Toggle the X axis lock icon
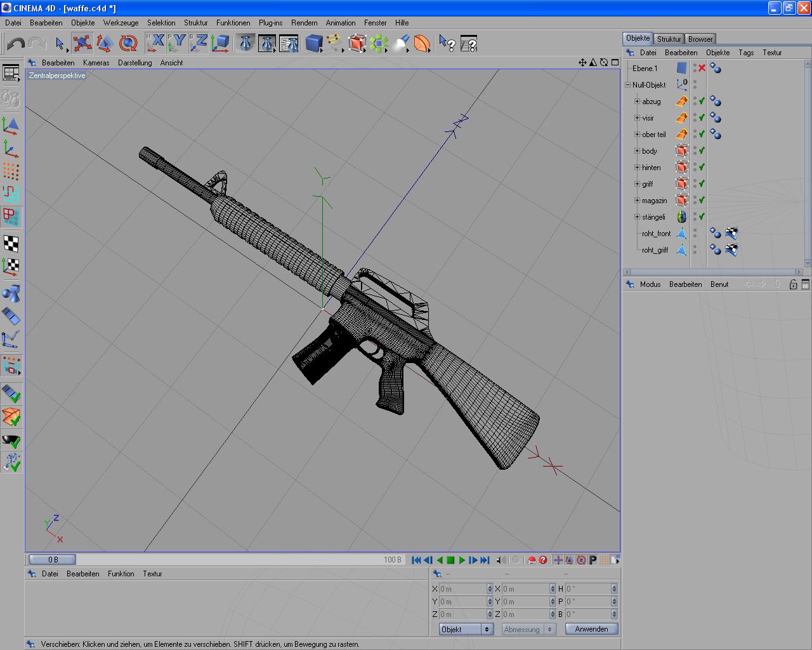This screenshot has height=650, width=812. [x=156, y=43]
